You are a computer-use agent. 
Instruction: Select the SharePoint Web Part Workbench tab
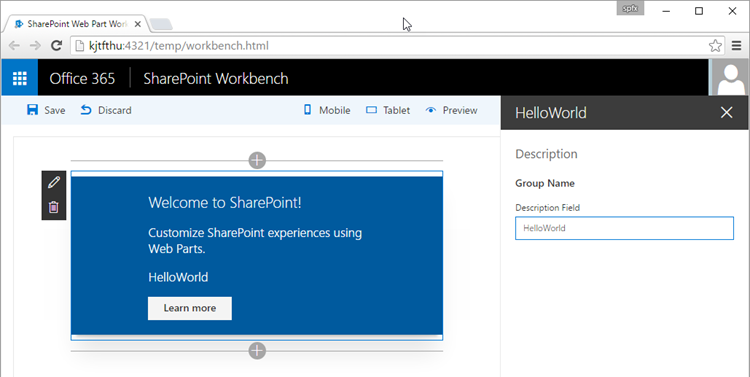tap(77, 24)
